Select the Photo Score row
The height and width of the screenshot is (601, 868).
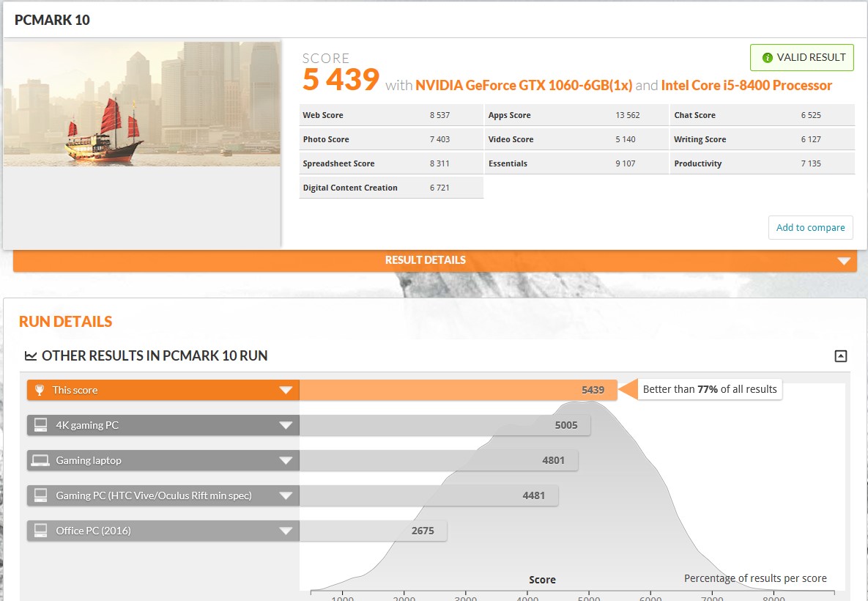(391, 139)
